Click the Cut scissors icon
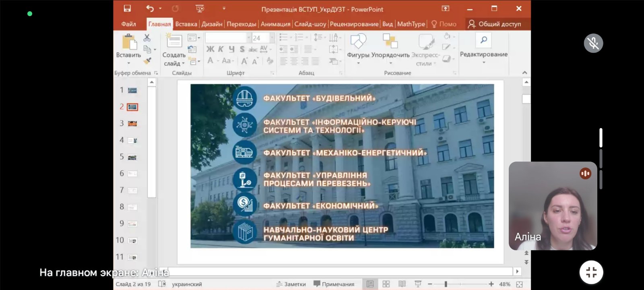Image resolution: width=644 pixels, height=290 pixels. [147, 38]
